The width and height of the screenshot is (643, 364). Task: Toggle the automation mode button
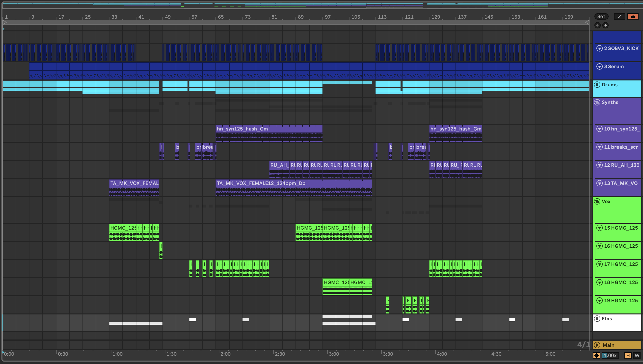pos(619,16)
